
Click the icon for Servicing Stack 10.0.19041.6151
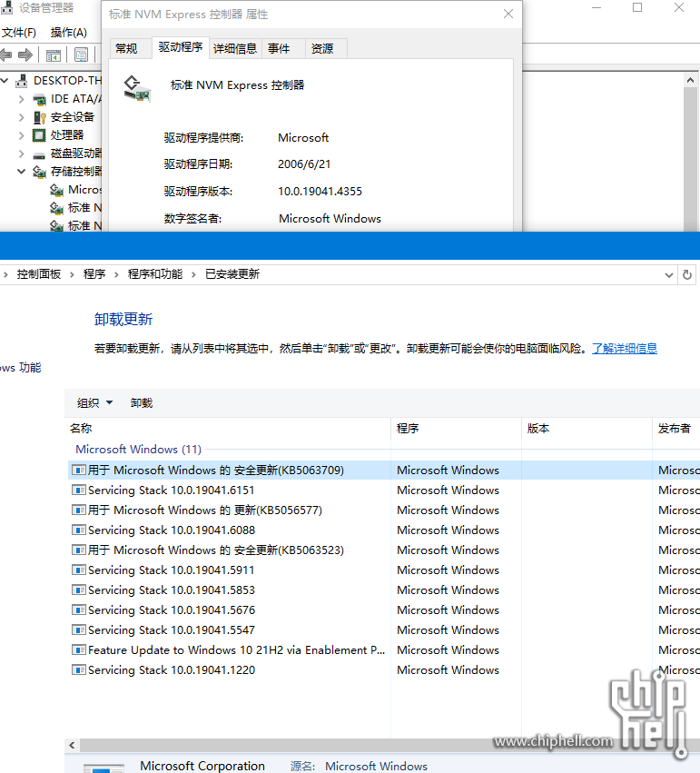(x=78, y=490)
